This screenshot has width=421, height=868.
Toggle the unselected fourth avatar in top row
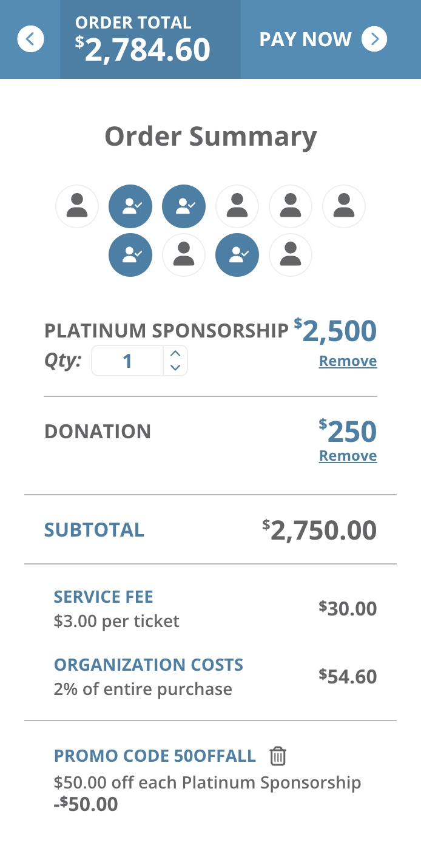tap(237, 206)
